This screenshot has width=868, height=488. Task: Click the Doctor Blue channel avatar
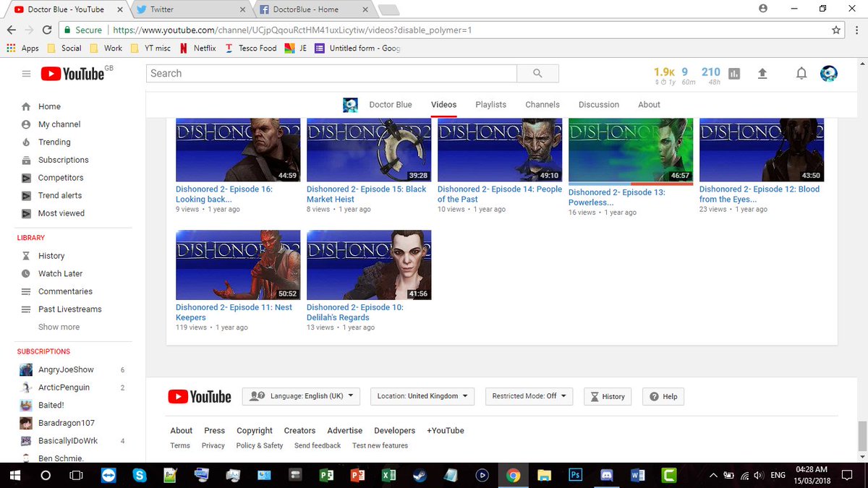(x=351, y=105)
